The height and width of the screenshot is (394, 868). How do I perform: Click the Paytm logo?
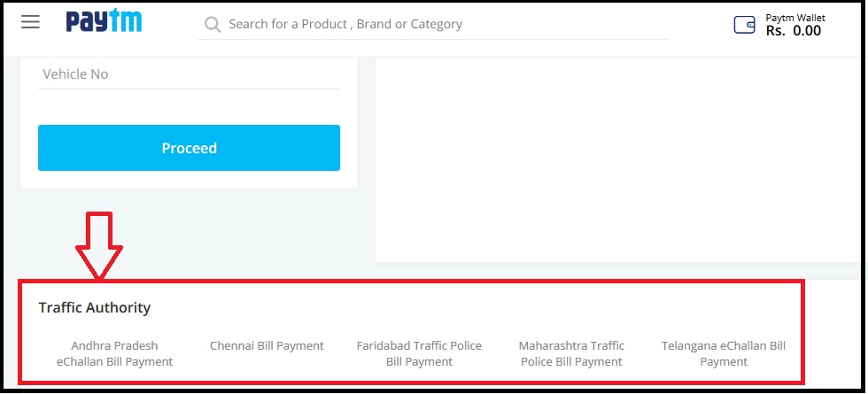click(105, 22)
